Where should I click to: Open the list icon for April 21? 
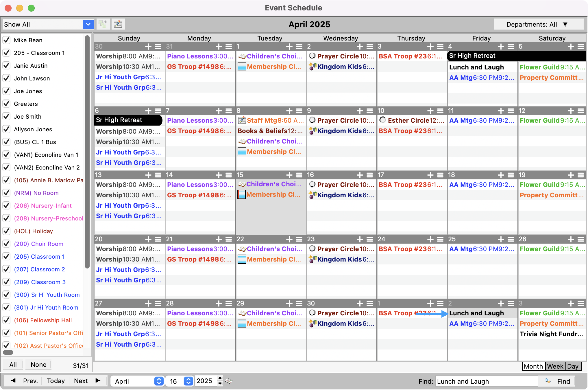(x=229, y=239)
